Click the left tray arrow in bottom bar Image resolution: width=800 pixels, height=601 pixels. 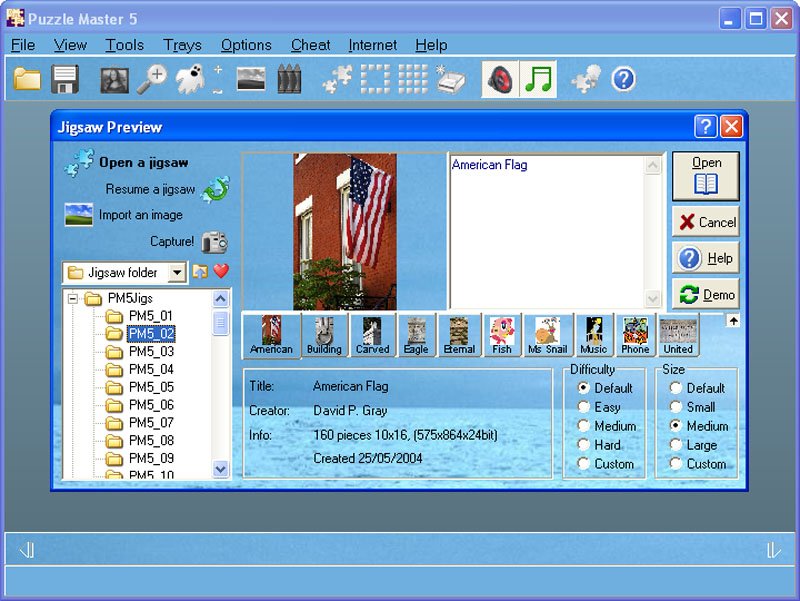27,550
